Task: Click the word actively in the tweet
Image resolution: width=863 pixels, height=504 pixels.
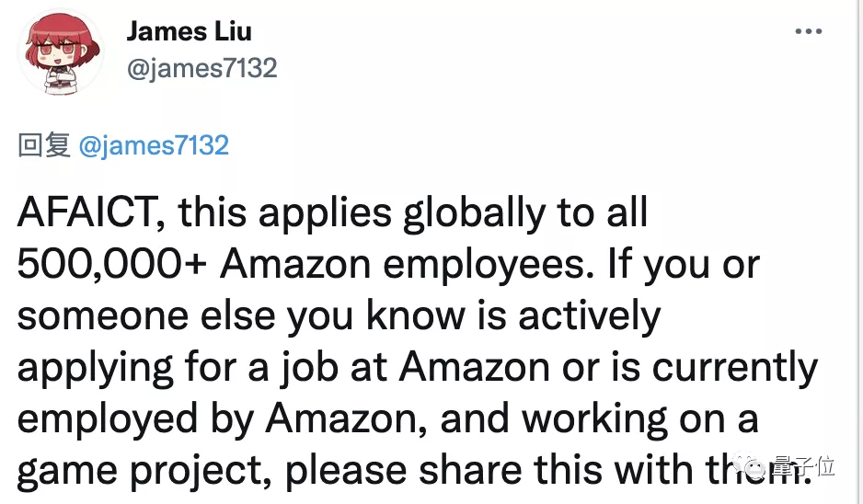Action: coord(590,316)
